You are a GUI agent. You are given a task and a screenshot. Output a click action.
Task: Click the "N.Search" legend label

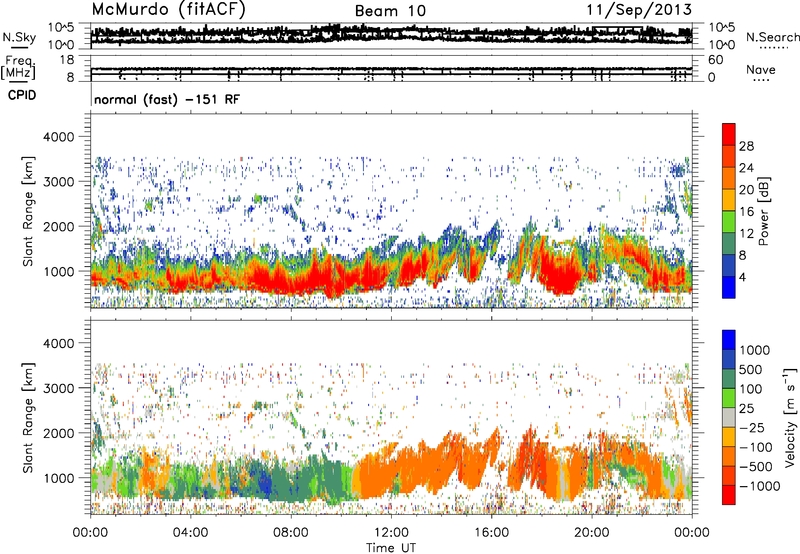point(772,37)
